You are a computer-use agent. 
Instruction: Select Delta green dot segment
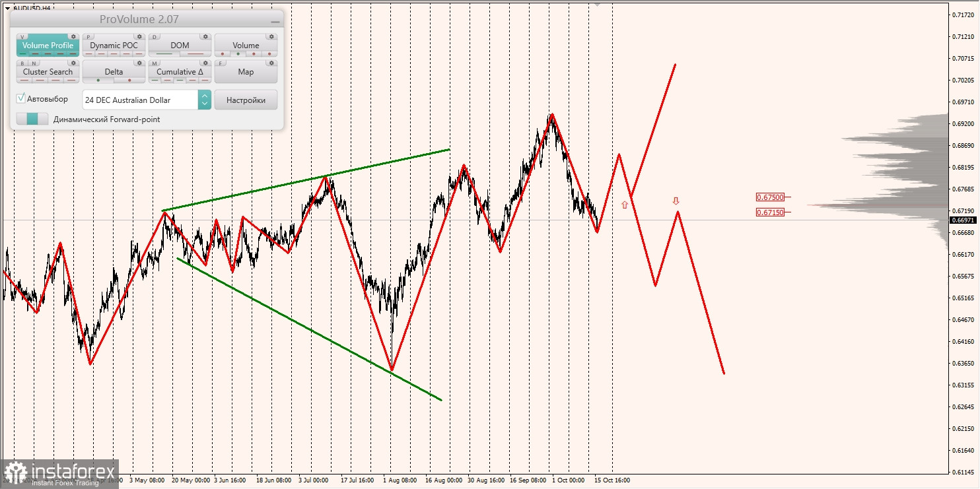pyautogui.click(x=98, y=81)
